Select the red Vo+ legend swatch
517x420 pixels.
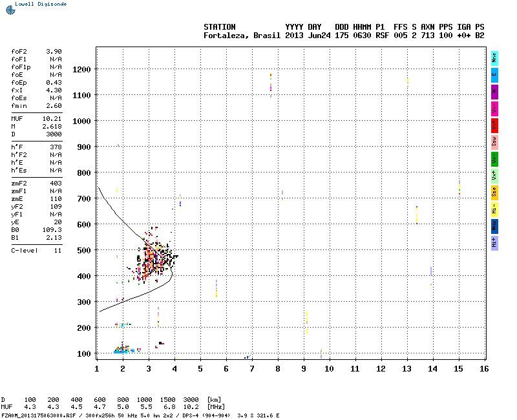pos(494,125)
